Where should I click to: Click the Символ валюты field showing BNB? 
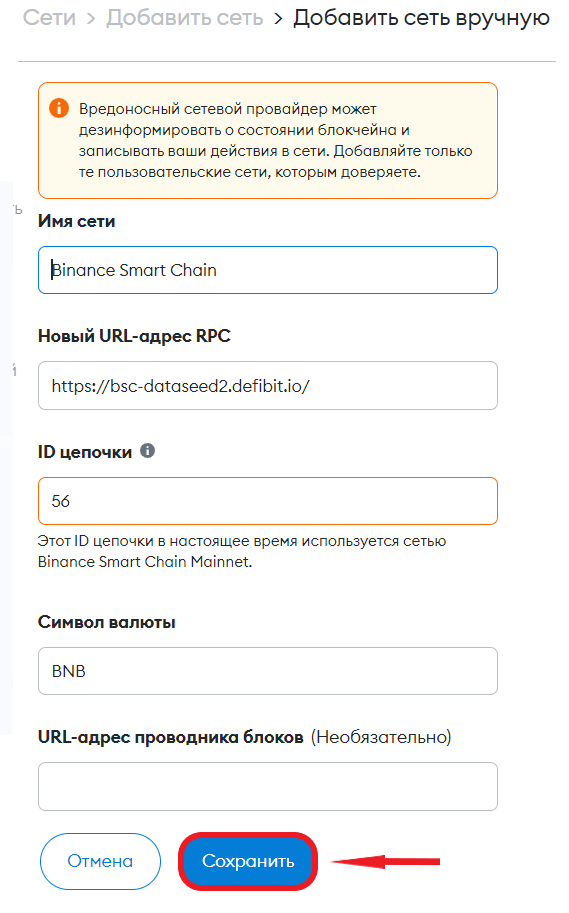[268, 671]
